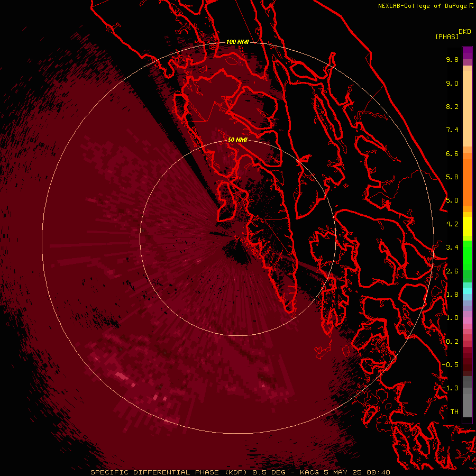The width and height of the screenshot is (476, 476).
Task: Click the 1.0 value on the color scale
Action: tap(452, 318)
